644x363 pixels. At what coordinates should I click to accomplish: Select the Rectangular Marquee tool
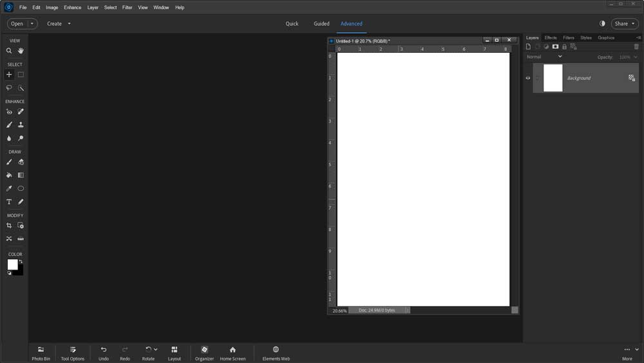(21, 74)
